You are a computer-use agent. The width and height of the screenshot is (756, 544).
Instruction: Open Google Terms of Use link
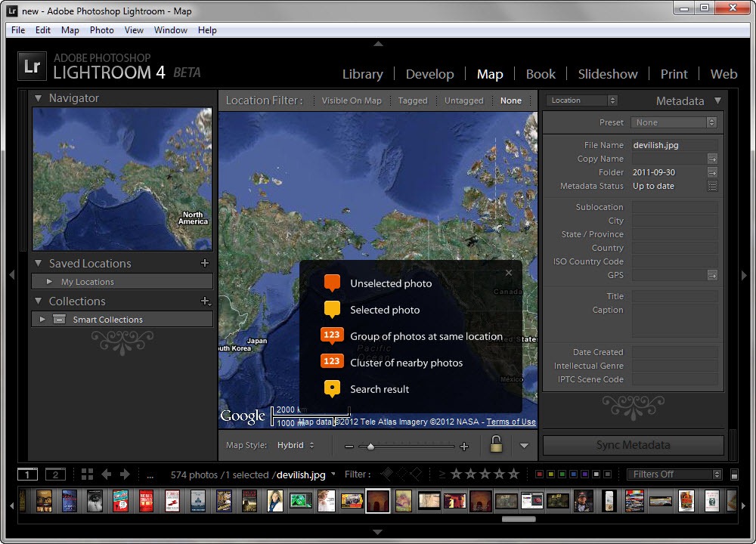(x=511, y=422)
